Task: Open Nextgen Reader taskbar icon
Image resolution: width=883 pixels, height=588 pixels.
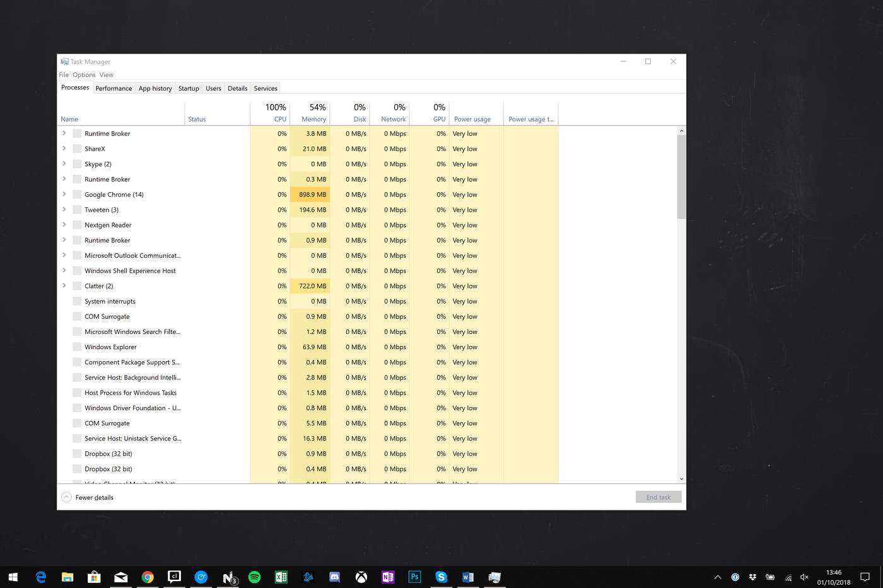Action: tap(229, 577)
